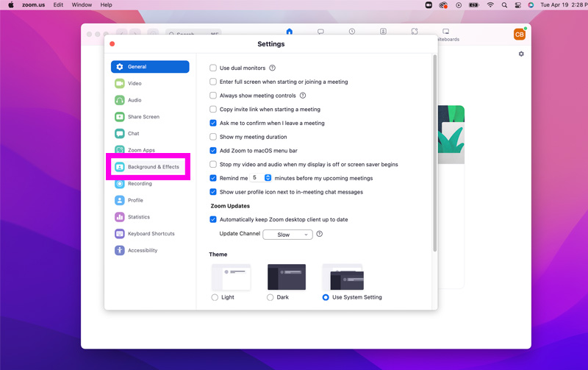The width and height of the screenshot is (588, 370).
Task: Open Whiteboards icon in Zoom main window
Action: (x=445, y=32)
